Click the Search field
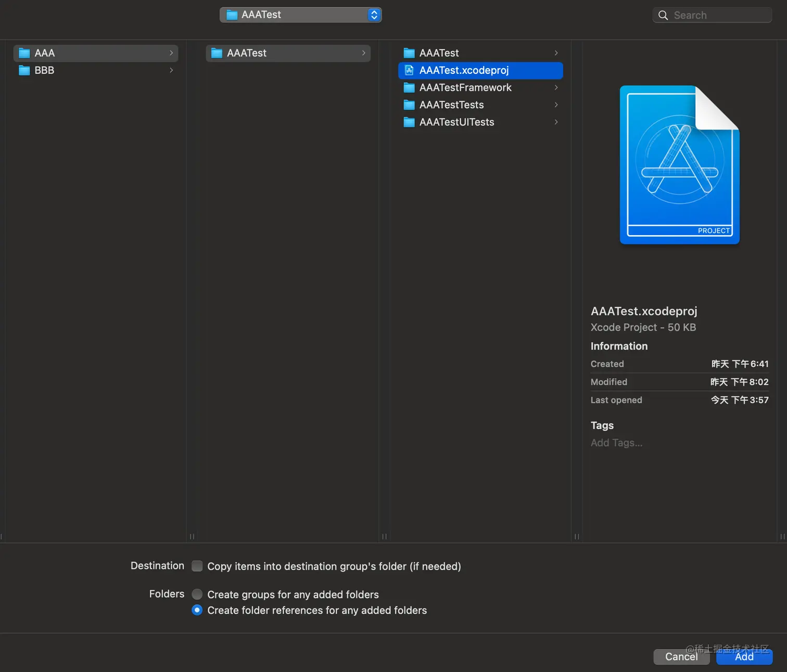This screenshot has width=787, height=672. 712,15
